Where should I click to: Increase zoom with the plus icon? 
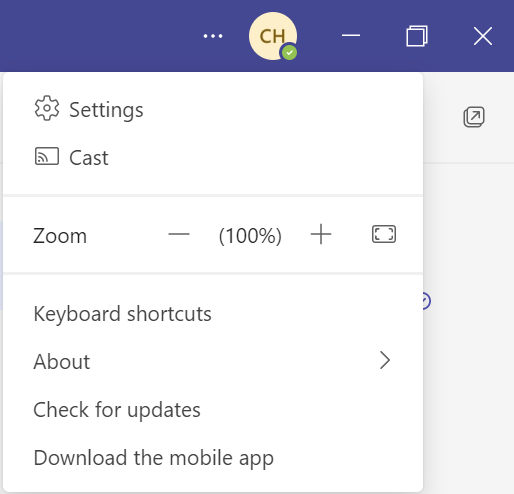point(321,234)
